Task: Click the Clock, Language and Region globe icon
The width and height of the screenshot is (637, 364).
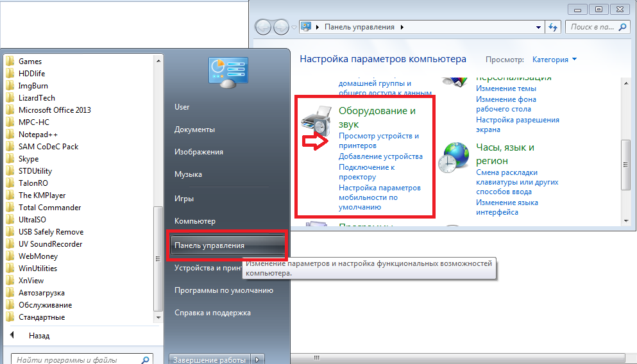Action: 454,158
